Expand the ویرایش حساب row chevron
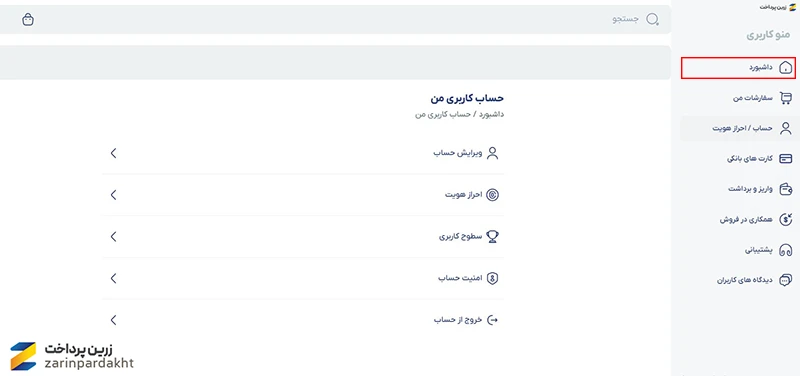 [113, 153]
